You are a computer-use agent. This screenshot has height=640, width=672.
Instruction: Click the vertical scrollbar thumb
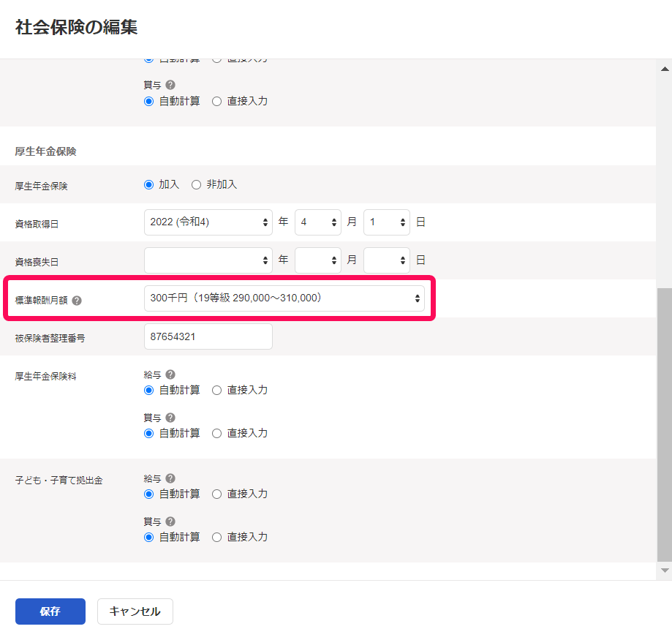pyautogui.click(x=664, y=424)
